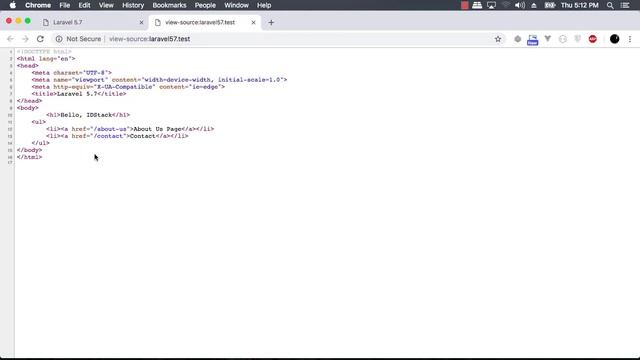The height and width of the screenshot is (360, 640).
Task: Click the eject icon in menu bar
Action: (533, 5)
